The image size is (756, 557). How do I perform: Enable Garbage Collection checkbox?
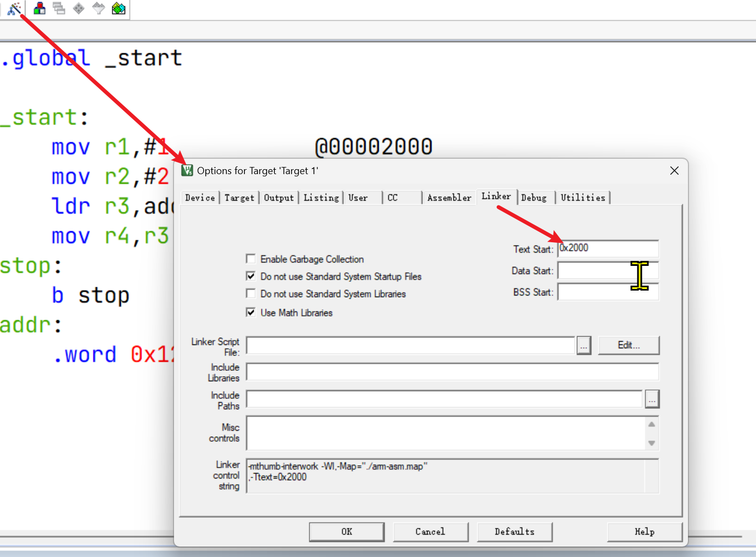pos(251,259)
